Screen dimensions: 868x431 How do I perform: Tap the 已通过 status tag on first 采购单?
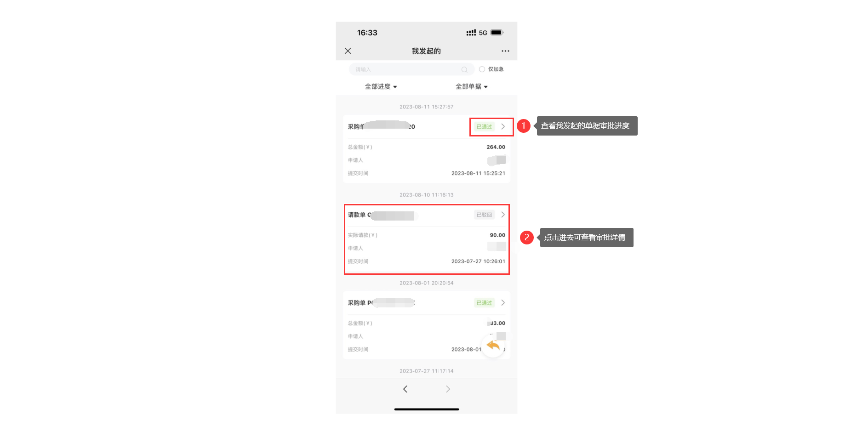coord(484,127)
